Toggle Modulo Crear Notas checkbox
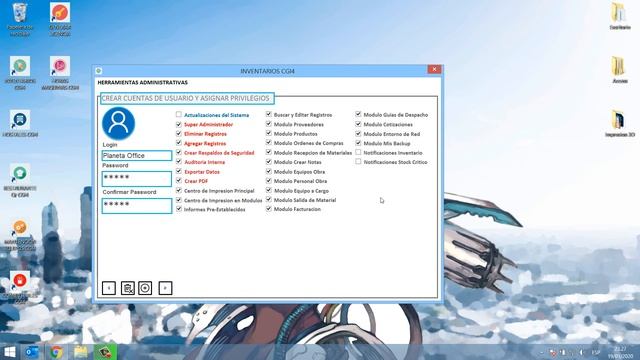 click(269, 162)
